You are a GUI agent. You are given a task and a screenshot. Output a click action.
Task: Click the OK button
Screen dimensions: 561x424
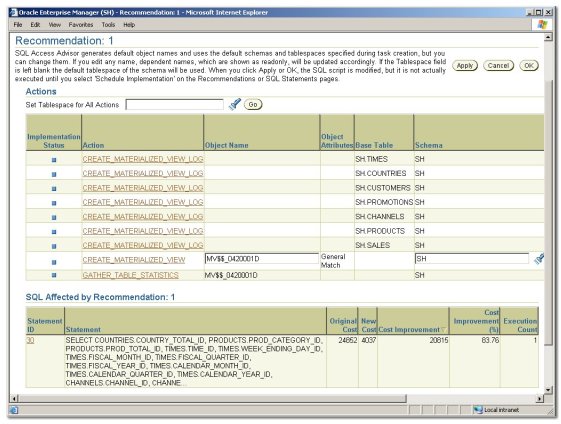[529, 65]
